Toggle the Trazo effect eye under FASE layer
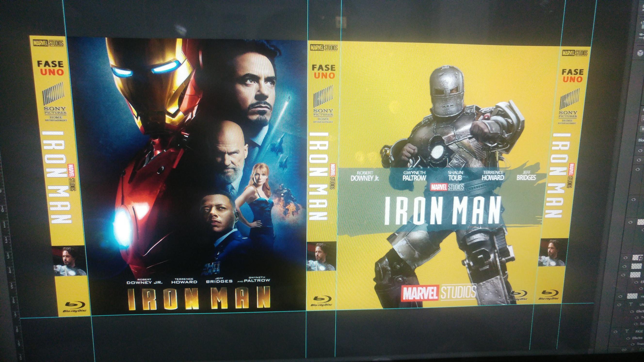The width and height of the screenshot is (644, 362). pyautogui.click(x=633, y=344)
